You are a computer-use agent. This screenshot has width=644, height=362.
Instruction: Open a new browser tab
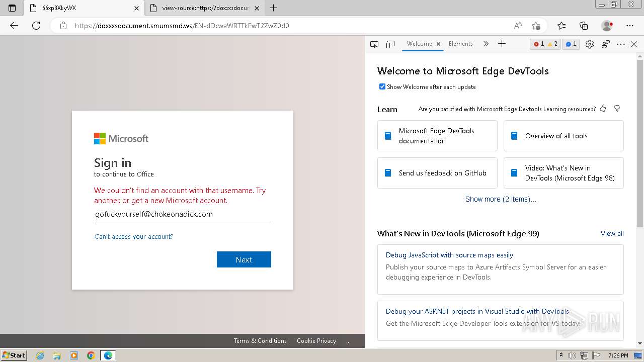point(273,8)
